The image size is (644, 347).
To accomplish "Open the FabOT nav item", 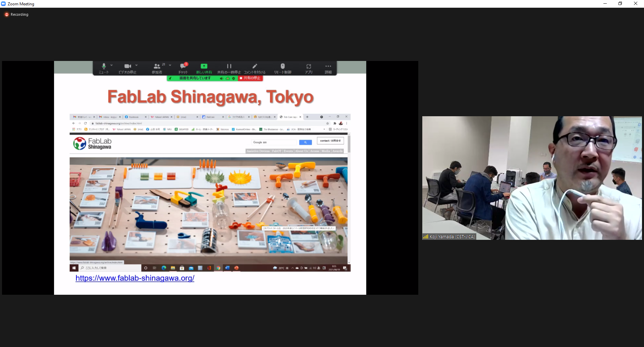I will [x=277, y=151].
